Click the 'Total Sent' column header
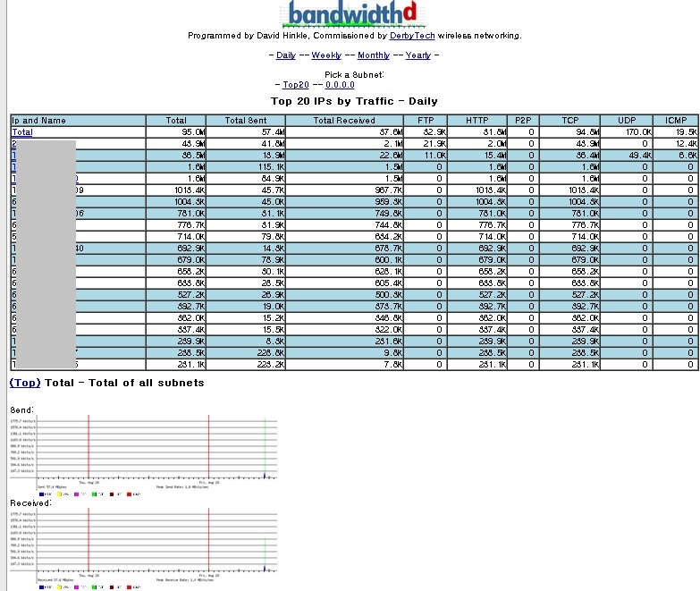700x591 pixels. click(x=246, y=121)
